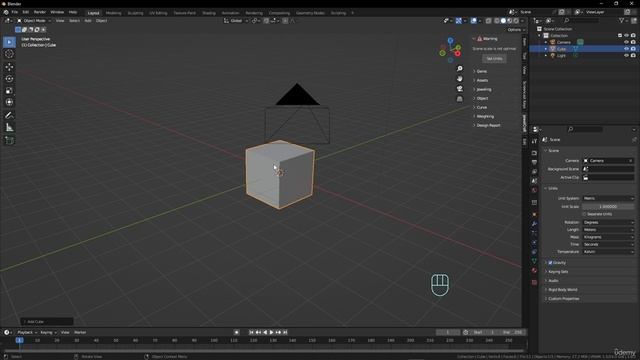Open the Temperature Kelvin dropdown
This screenshot has width=640, height=360.
pyautogui.click(x=608, y=252)
